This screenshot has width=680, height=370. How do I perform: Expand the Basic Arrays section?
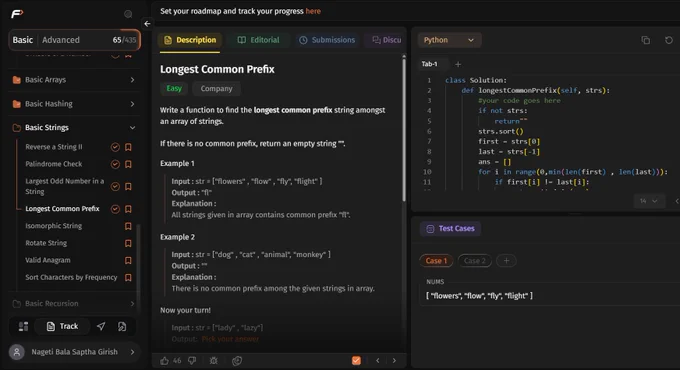point(74,80)
